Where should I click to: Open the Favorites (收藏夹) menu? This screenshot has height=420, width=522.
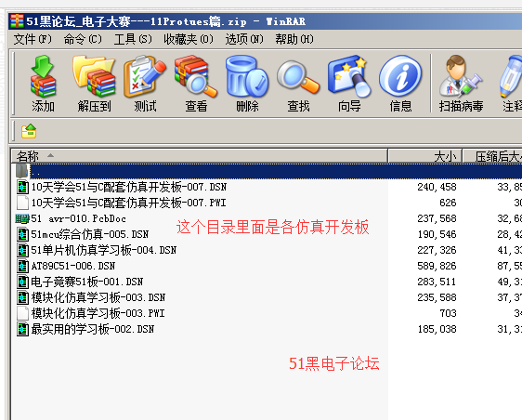(x=189, y=39)
